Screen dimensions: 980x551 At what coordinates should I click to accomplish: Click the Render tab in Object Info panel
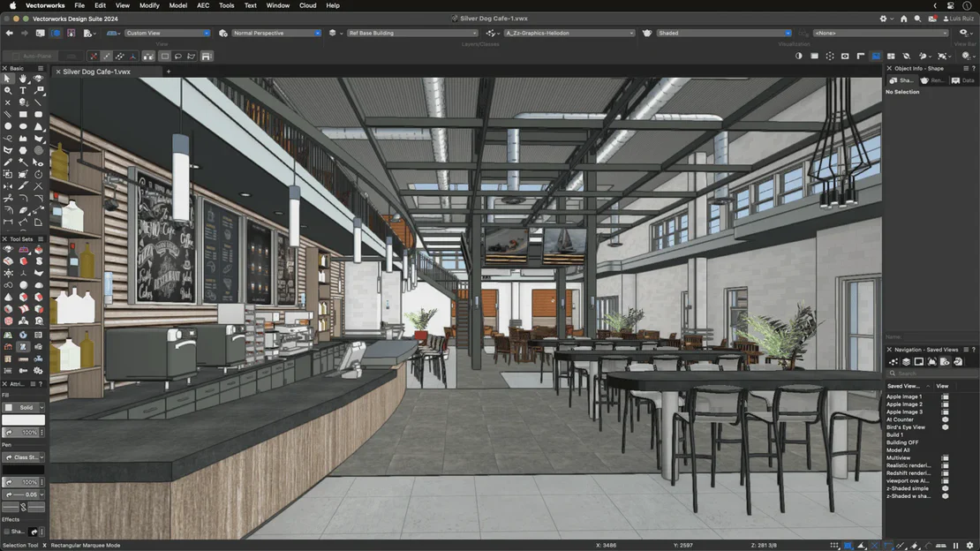[x=931, y=79]
